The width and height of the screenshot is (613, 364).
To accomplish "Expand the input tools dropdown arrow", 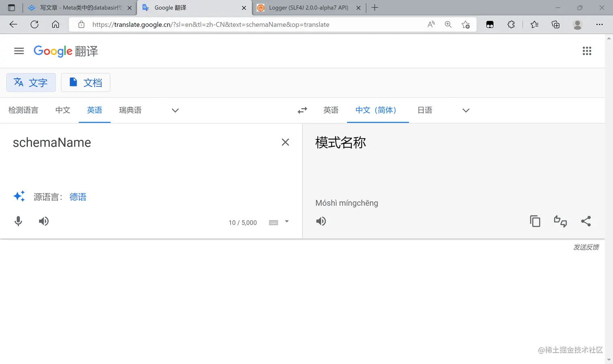I will click(287, 221).
